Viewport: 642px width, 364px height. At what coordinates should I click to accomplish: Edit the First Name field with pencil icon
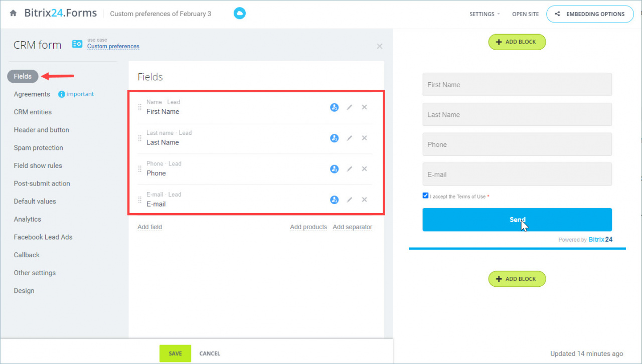point(350,107)
